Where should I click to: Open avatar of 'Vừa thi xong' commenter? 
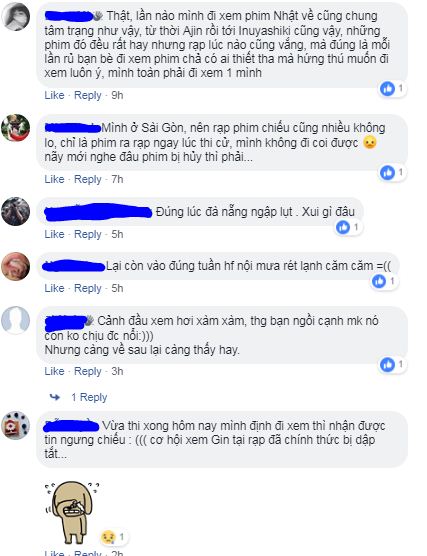coord(16,425)
